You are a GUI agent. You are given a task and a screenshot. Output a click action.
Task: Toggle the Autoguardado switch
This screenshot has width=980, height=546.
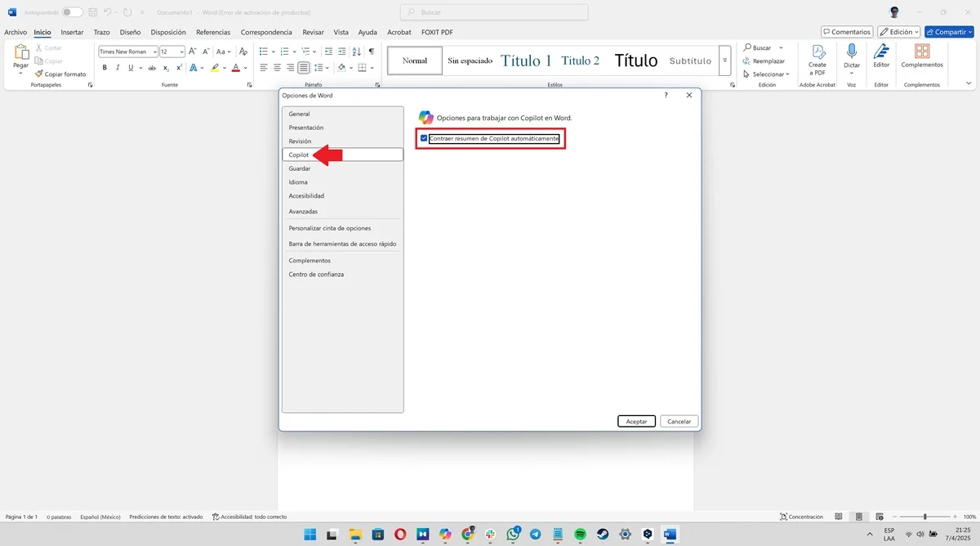(72, 12)
